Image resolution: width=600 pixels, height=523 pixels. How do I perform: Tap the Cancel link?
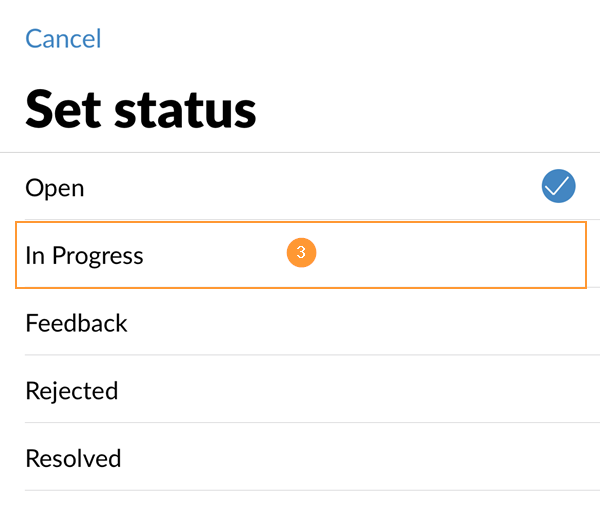click(x=63, y=39)
